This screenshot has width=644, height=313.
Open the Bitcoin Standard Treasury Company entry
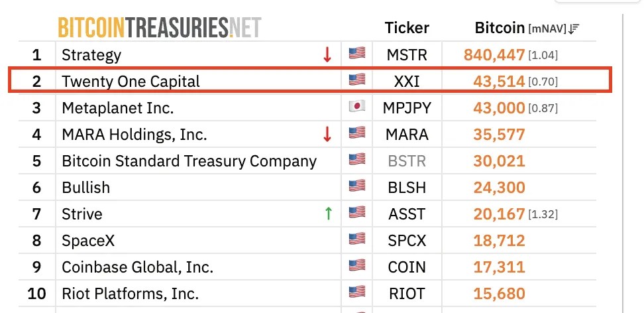point(189,161)
